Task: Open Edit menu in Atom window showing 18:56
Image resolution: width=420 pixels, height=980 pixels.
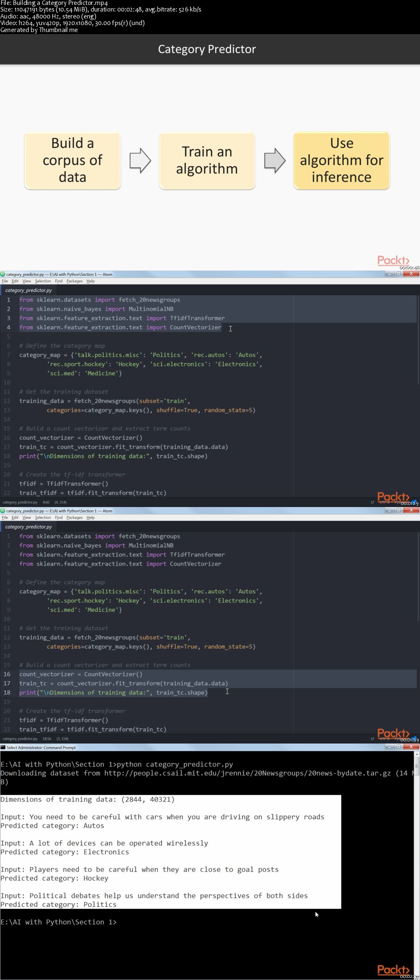Action: (x=15, y=518)
